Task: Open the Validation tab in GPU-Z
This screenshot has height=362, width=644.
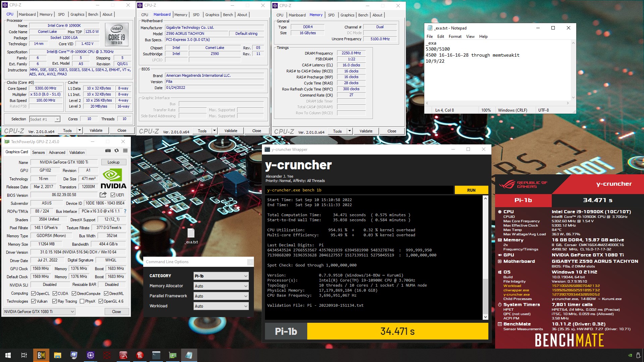Action: (x=77, y=152)
